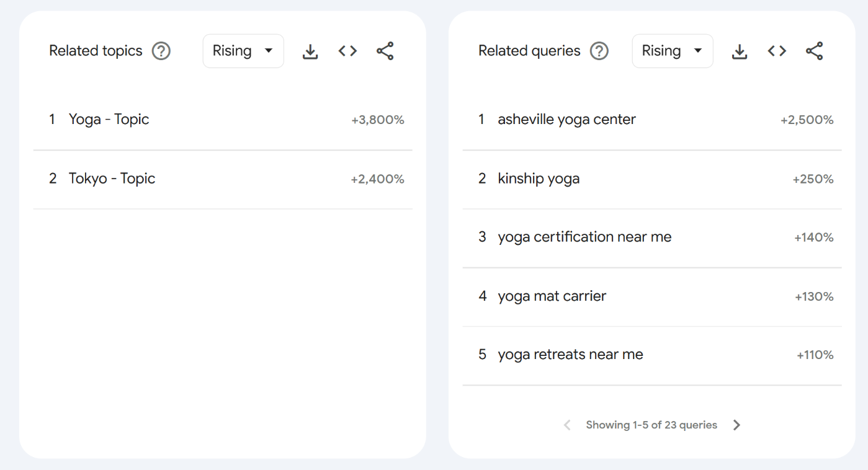Download the Related topics data
Image resolution: width=868 pixels, height=470 pixels.
coord(310,51)
